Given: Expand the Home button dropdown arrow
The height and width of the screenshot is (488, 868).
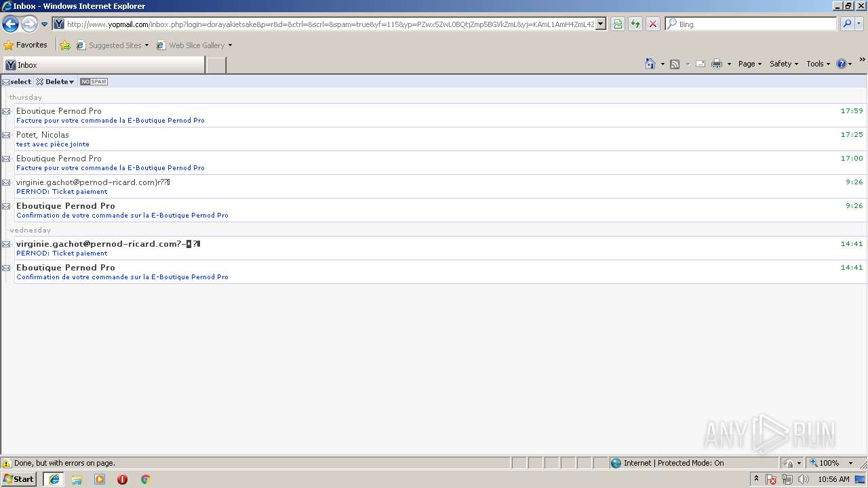Looking at the screenshot, I should (663, 64).
